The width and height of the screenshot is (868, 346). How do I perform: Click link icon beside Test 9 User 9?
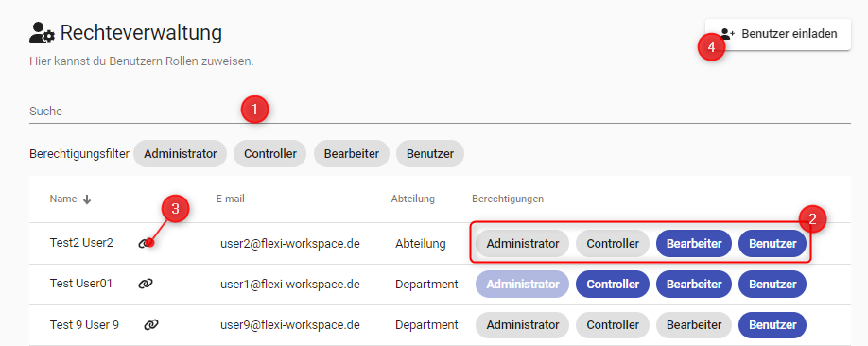point(151,325)
